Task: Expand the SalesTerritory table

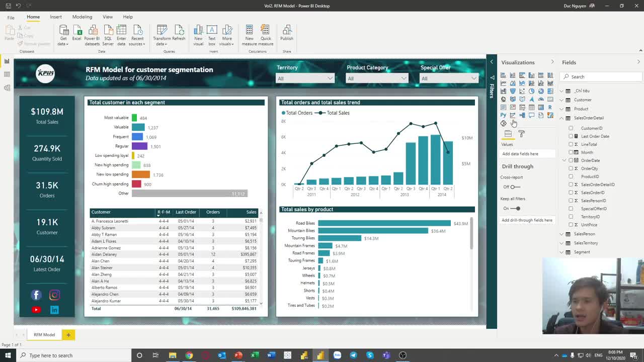Action: (562, 243)
